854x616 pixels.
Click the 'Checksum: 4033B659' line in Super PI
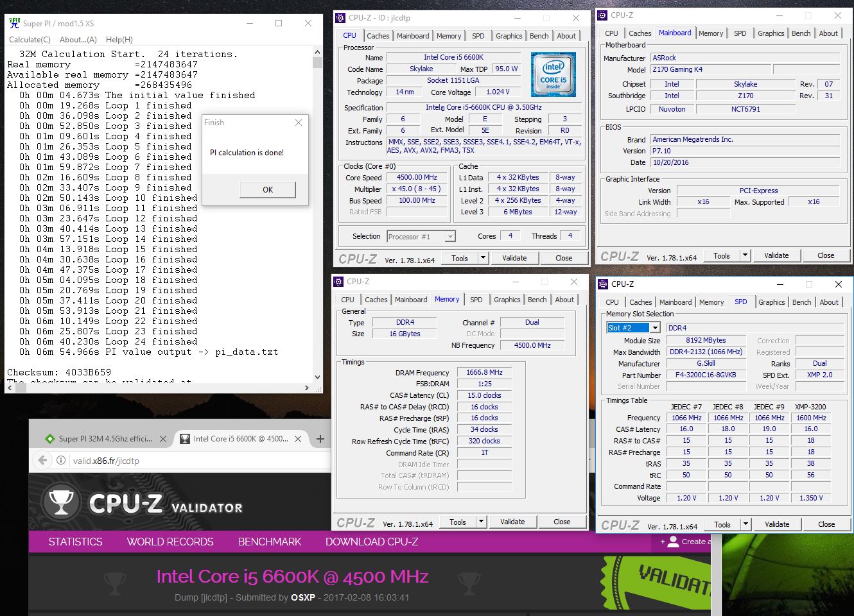[x=59, y=372]
